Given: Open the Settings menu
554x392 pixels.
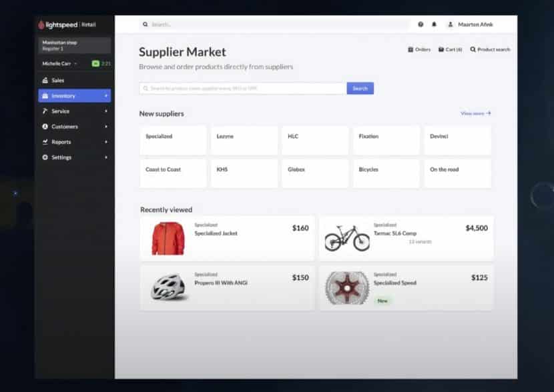Looking at the screenshot, I should (x=75, y=157).
